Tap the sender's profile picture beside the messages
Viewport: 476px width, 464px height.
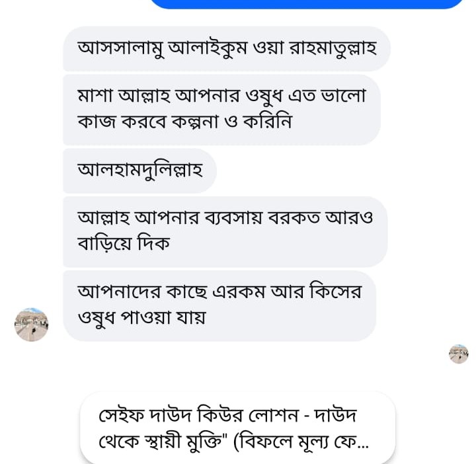[32, 325]
